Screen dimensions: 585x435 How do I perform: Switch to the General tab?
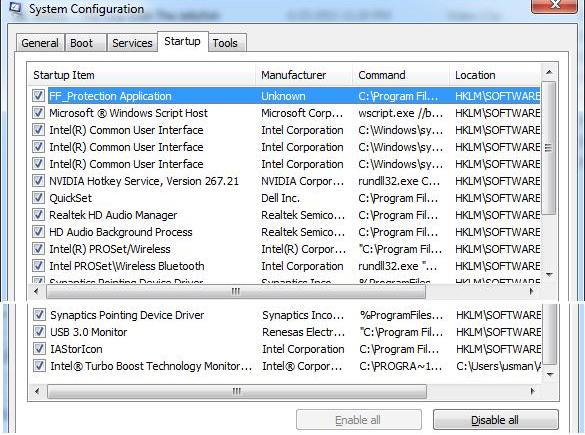pos(40,43)
